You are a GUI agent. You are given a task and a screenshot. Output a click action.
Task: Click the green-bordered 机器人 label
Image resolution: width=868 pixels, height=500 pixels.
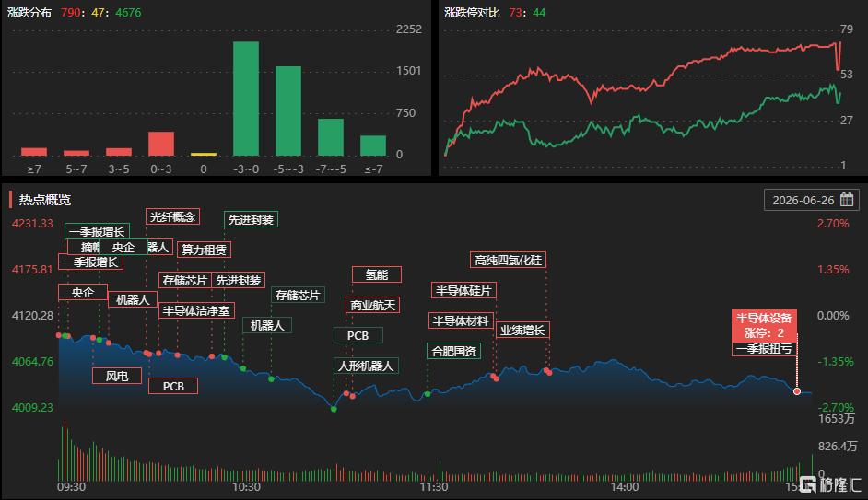267,325
